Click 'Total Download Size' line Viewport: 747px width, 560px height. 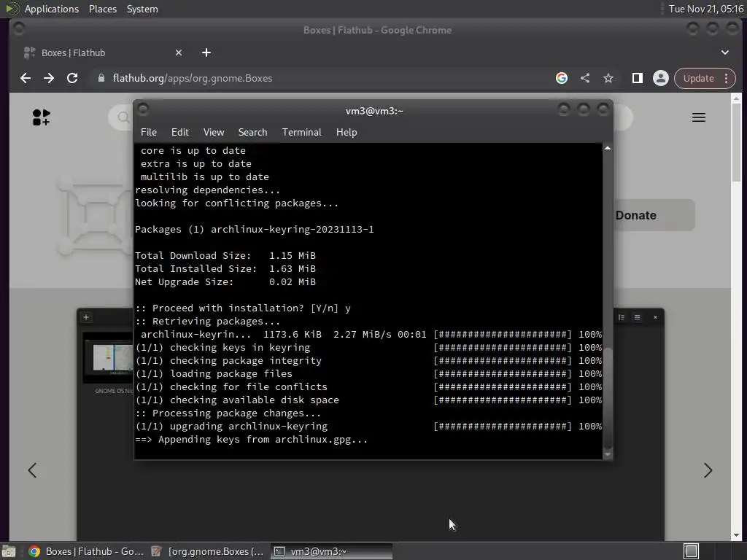click(225, 256)
